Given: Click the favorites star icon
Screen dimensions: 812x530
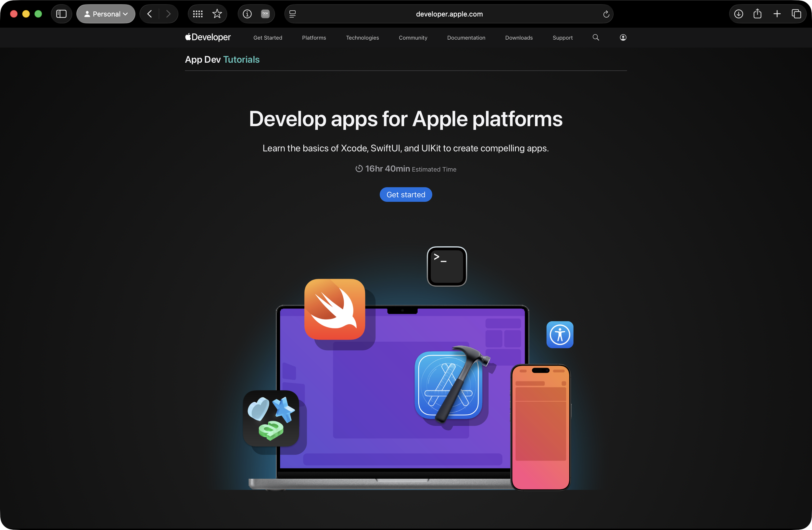Looking at the screenshot, I should tap(217, 14).
